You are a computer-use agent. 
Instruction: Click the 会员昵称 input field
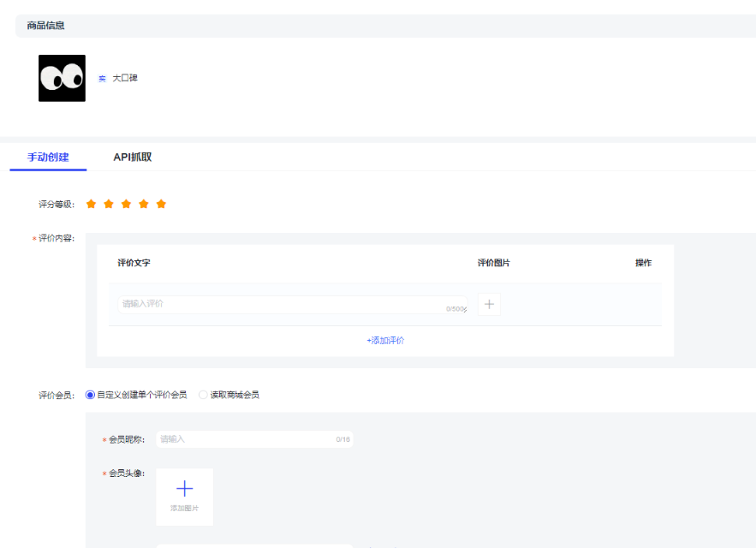pyautogui.click(x=247, y=439)
